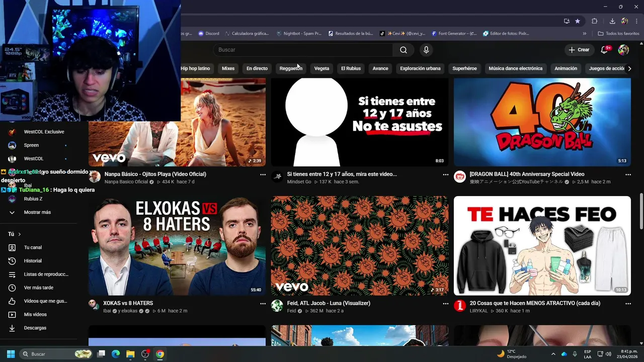Click the YouTube search magnifier button
This screenshot has width=644, height=362.
(x=404, y=50)
